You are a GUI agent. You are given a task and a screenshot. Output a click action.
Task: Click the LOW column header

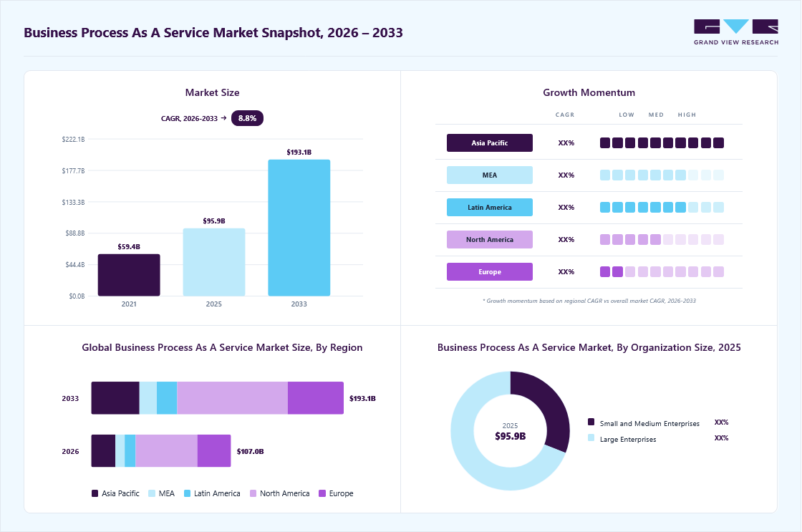627,115
